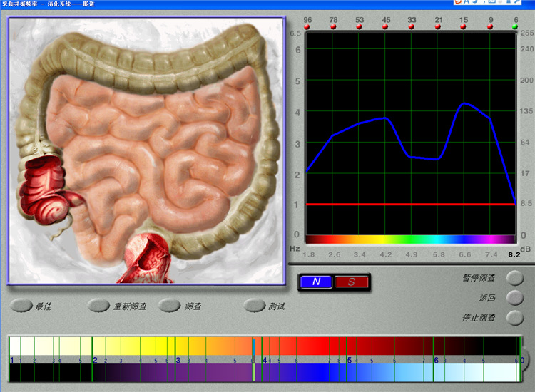535x392 pixels.
Task: Click the red indicator light labeled 96
Action: (307, 27)
